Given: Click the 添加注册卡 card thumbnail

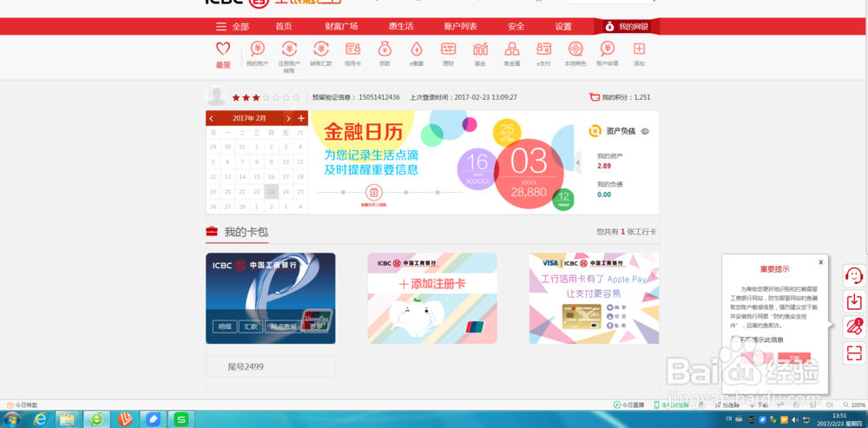Looking at the screenshot, I should 432,299.
